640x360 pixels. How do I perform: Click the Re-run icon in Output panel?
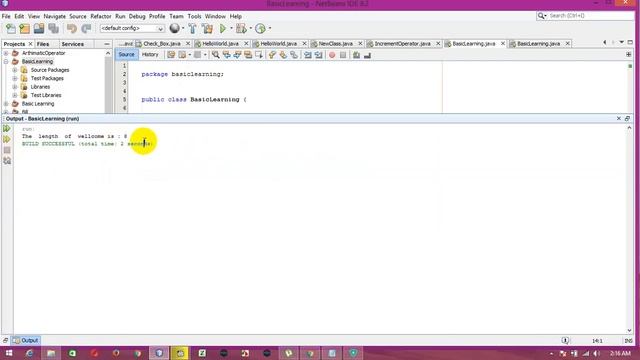7,129
